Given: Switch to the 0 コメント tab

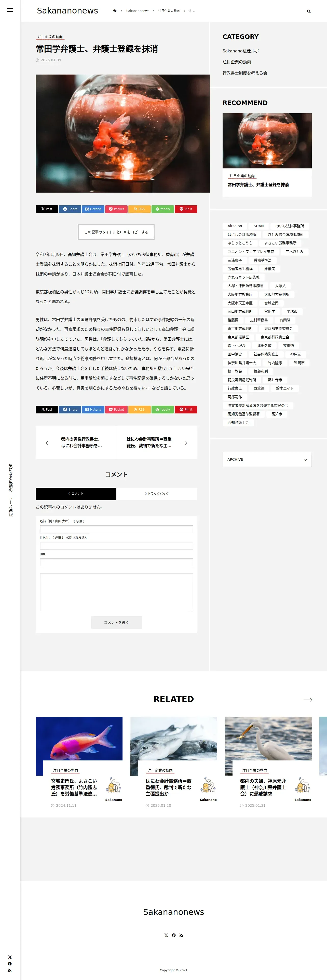Looking at the screenshot, I should (76, 493).
